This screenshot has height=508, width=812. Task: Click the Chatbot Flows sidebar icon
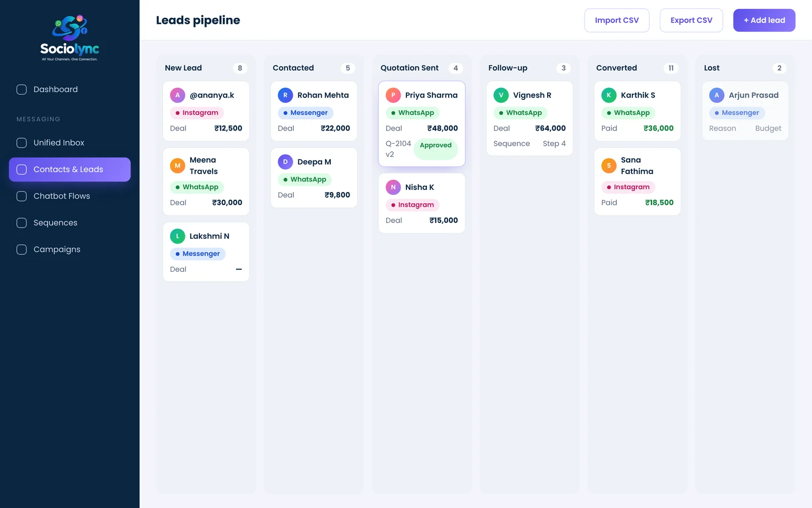click(22, 196)
